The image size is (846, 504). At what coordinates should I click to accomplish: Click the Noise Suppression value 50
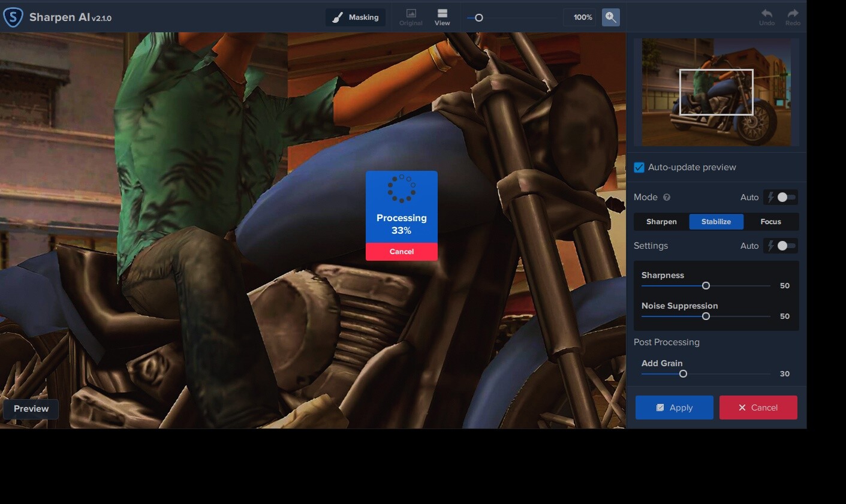[784, 316]
